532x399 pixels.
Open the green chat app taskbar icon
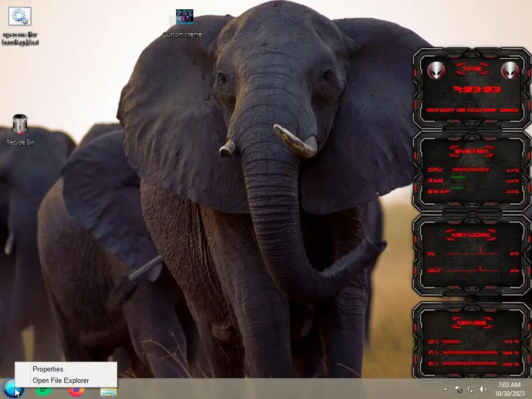pyautogui.click(x=44, y=391)
